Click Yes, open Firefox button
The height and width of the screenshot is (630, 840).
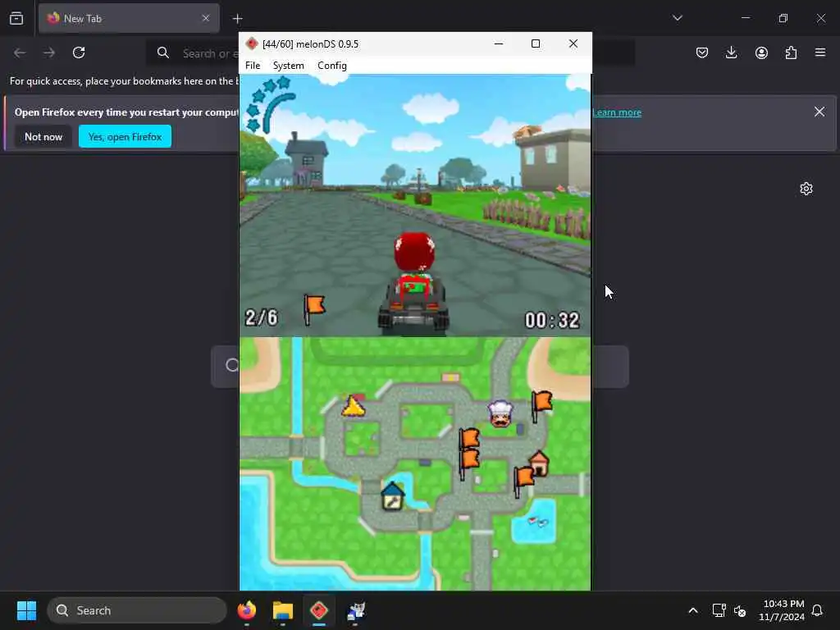(x=125, y=137)
